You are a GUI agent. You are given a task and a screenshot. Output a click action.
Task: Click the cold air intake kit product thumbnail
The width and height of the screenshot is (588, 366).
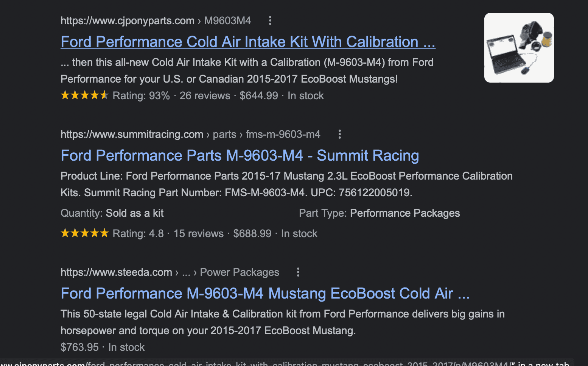click(519, 48)
